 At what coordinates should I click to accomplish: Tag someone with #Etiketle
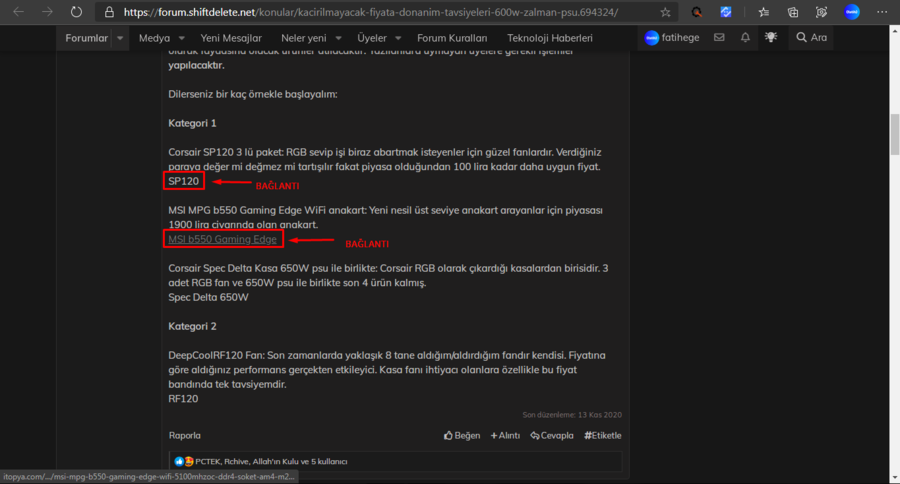point(603,436)
